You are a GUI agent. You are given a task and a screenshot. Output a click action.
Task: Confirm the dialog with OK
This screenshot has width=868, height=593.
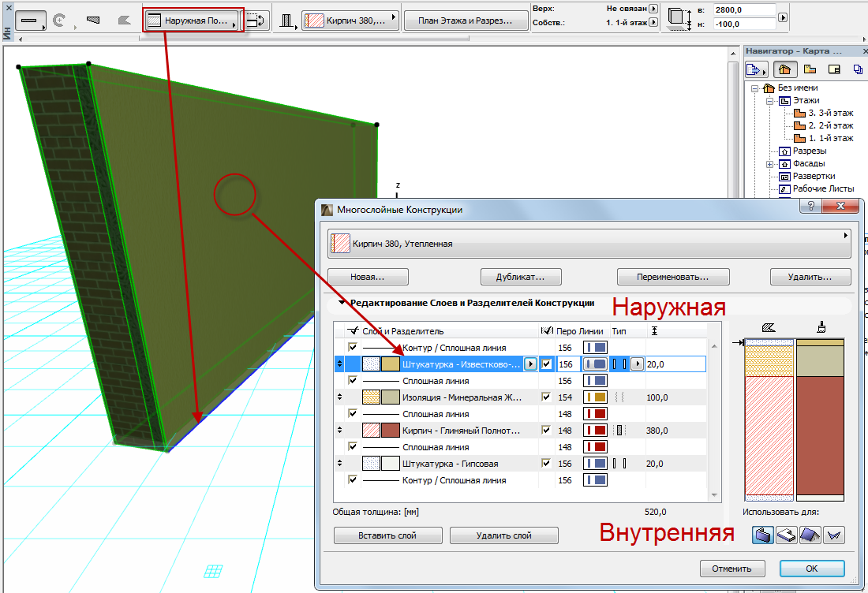tap(811, 568)
